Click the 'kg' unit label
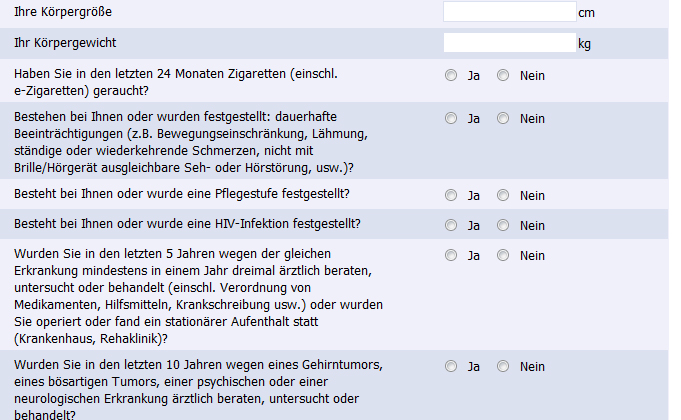The image size is (681, 420). click(x=585, y=44)
